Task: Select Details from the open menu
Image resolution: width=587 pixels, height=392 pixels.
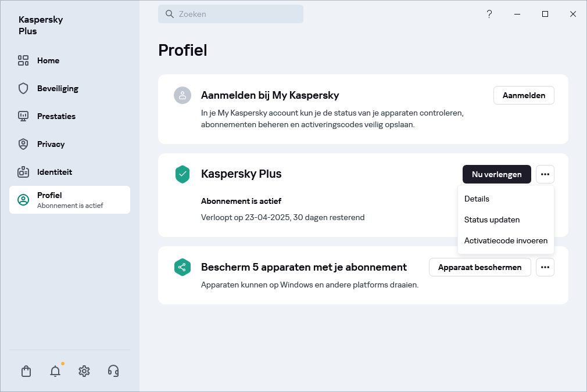Action: pos(477,199)
